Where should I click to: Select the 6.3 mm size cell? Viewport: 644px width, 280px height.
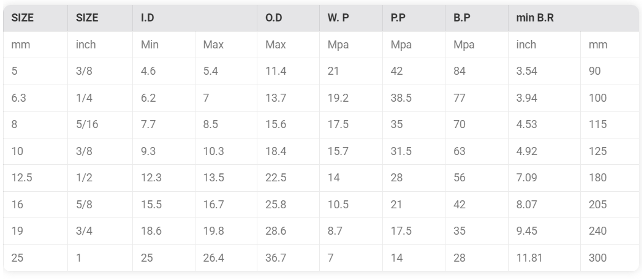[x=36, y=97]
